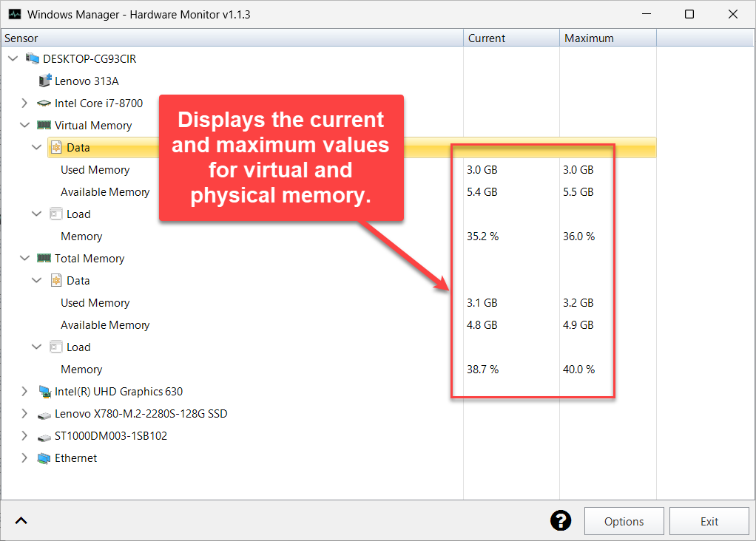Click the current value 3.1 GB
Image resolution: width=756 pixels, height=541 pixels.
tap(482, 302)
